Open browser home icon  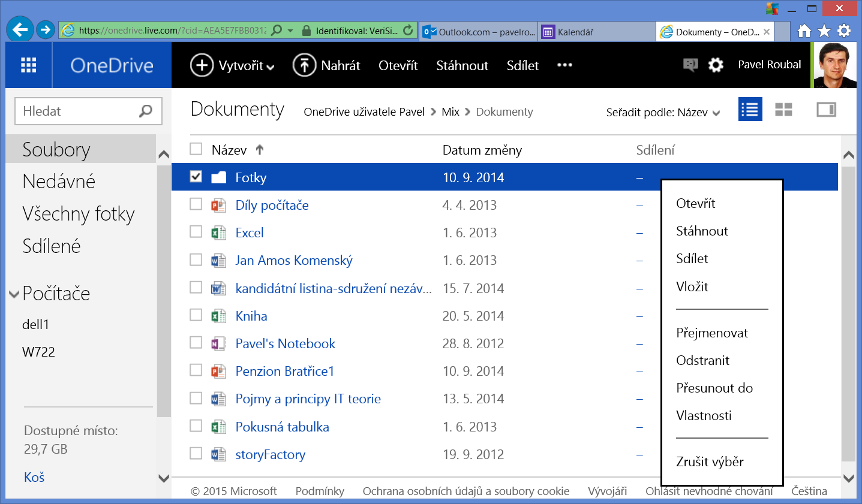point(804,31)
